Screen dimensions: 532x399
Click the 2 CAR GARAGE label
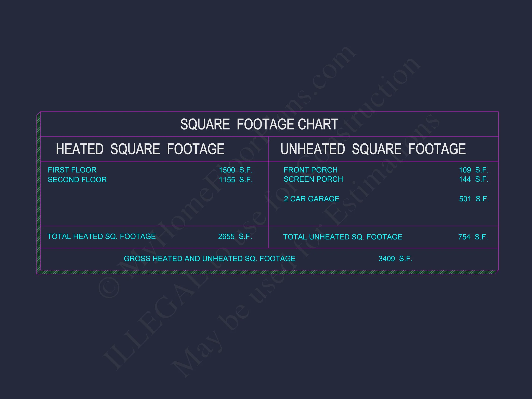tap(311, 199)
